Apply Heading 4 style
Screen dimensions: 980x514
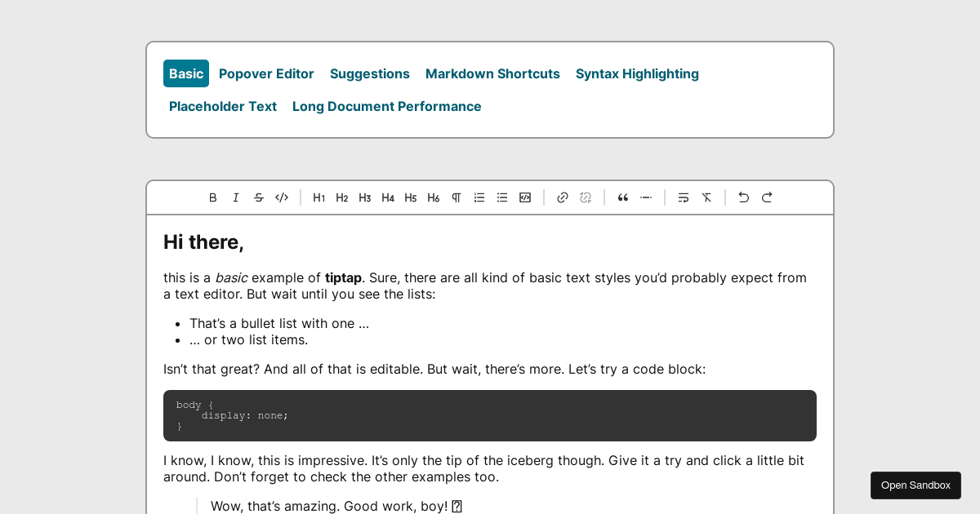388,197
